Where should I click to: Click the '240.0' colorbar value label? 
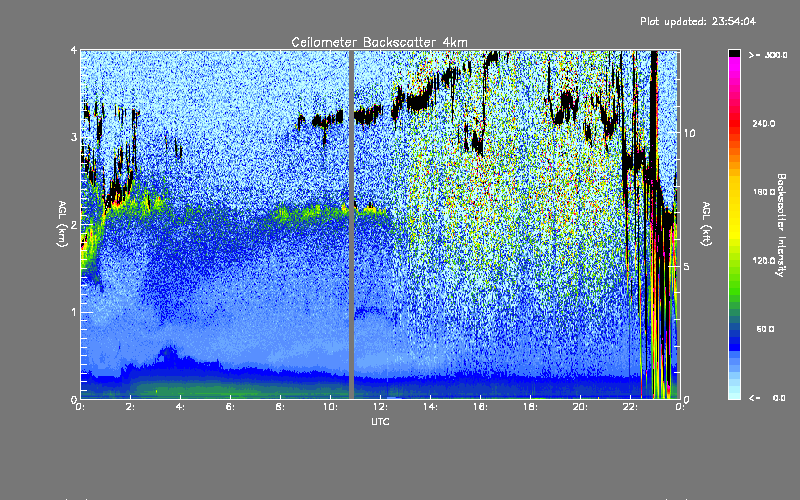point(764,123)
